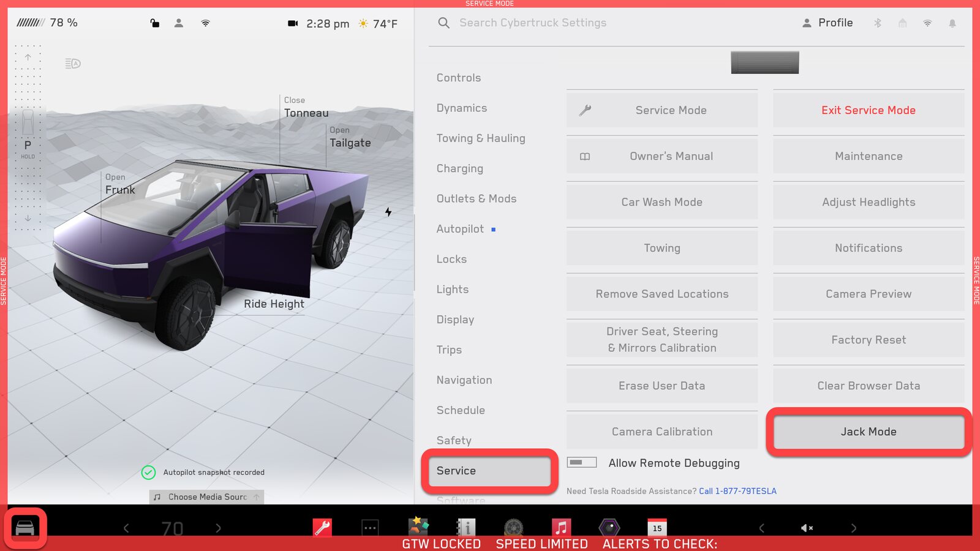Open the calendar app showing 15
Viewport: 980px width, 551px height.
pos(657,527)
